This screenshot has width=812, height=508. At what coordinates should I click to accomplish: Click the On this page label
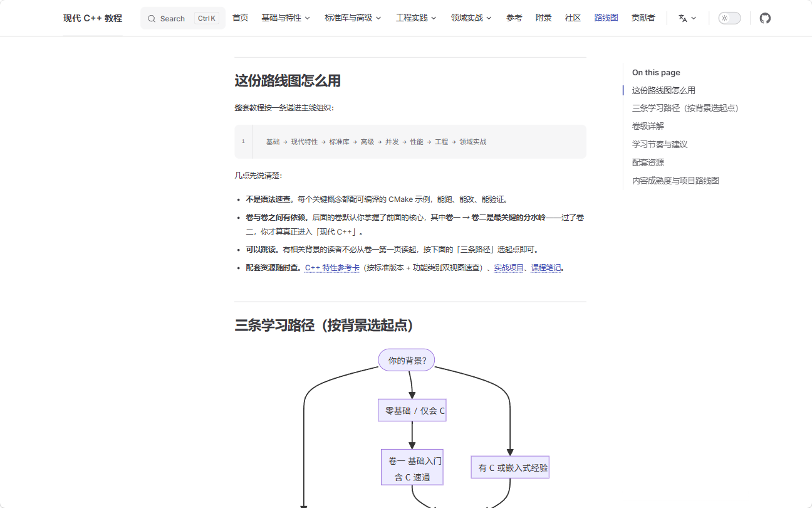656,73
